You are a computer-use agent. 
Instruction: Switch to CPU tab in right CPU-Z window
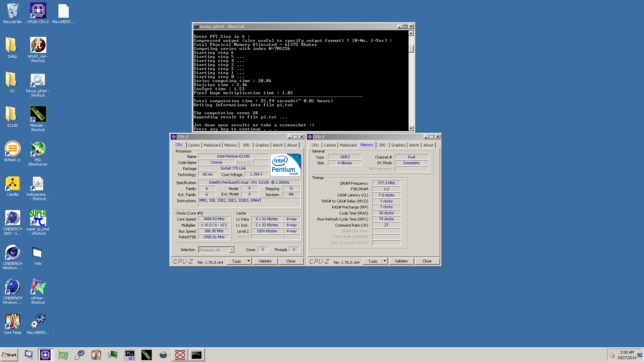(315, 145)
